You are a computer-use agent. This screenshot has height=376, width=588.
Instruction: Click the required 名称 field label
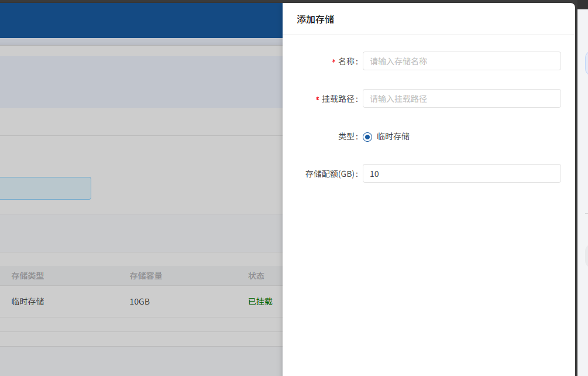346,61
